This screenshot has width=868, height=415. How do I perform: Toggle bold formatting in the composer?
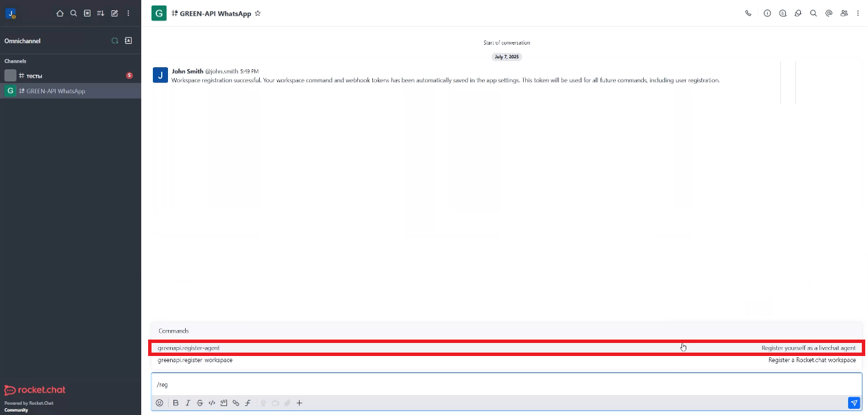coord(176,403)
